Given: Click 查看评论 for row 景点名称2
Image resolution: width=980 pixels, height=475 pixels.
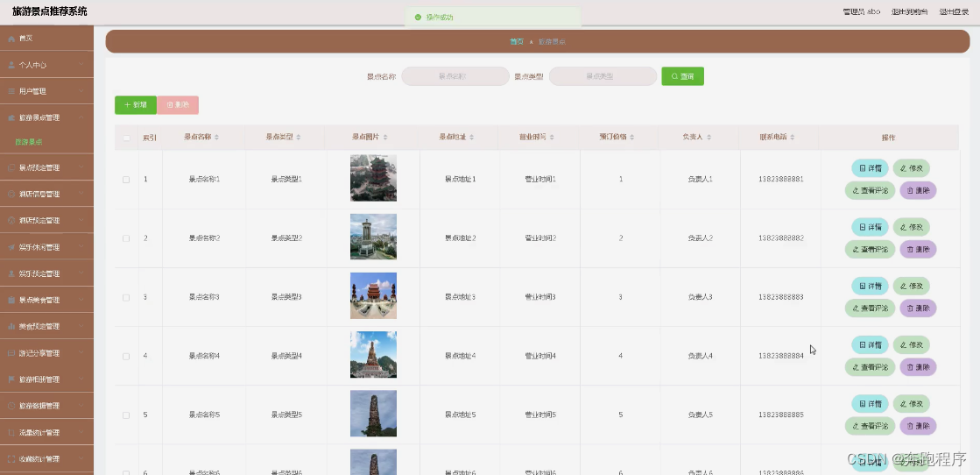Looking at the screenshot, I should (870, 249).
